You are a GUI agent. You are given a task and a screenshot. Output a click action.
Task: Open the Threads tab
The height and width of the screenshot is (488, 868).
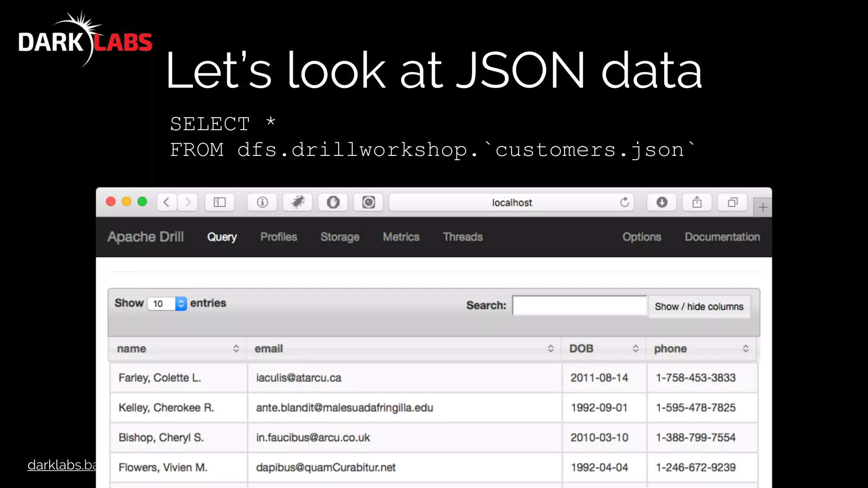tap(463, 237)
